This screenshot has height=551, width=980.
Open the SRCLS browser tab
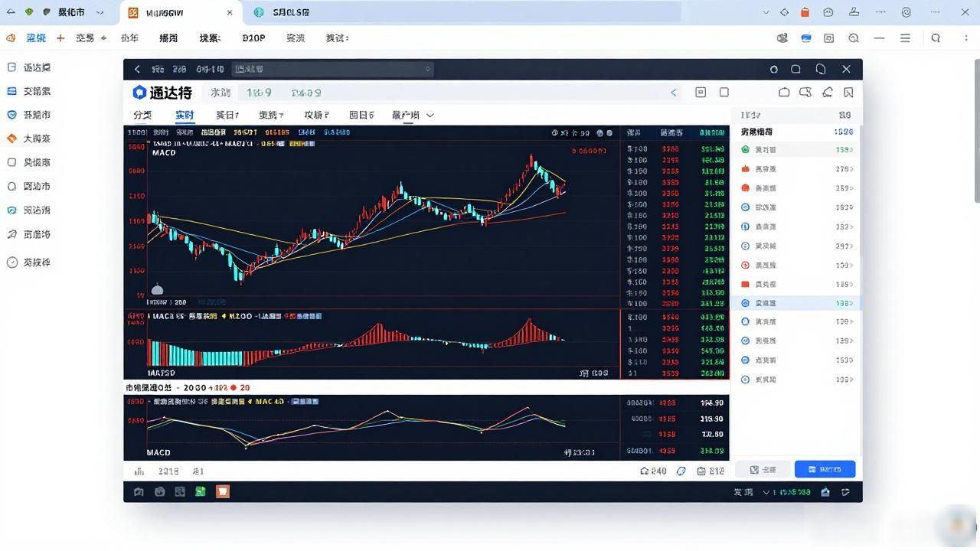291,12
